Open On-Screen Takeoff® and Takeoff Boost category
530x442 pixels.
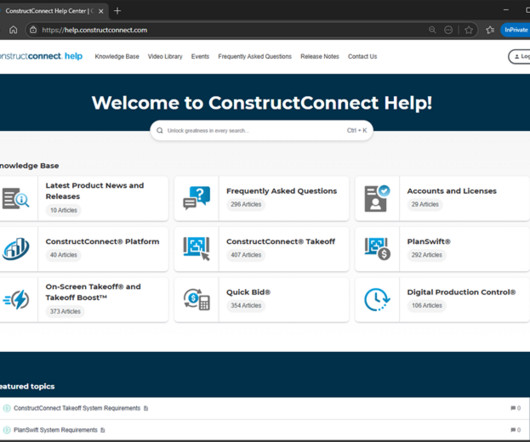pyautogui.click(x=93, y=292)
